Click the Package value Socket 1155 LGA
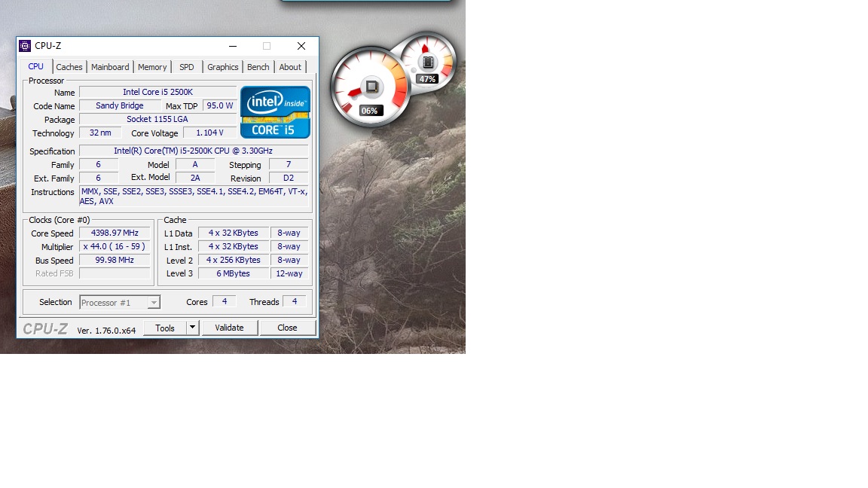 click(157, 119)
